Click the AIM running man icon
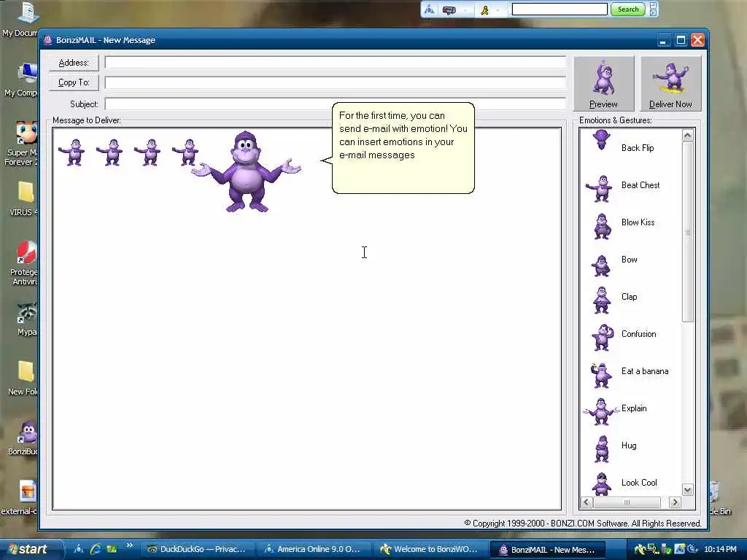Image resolution: width=747 pixels, height=560 pixels. [x=485, y=10]
